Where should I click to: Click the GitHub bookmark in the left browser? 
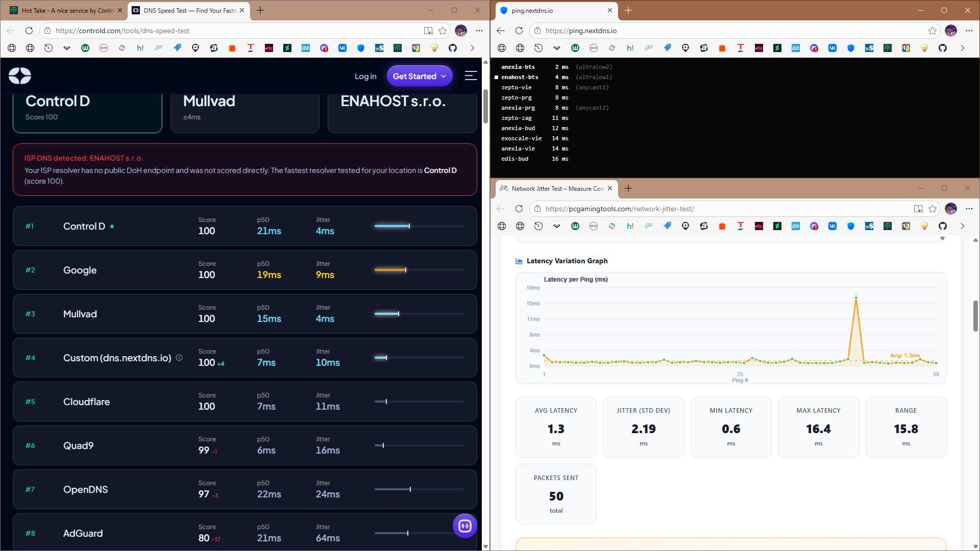tap(453, 48)
